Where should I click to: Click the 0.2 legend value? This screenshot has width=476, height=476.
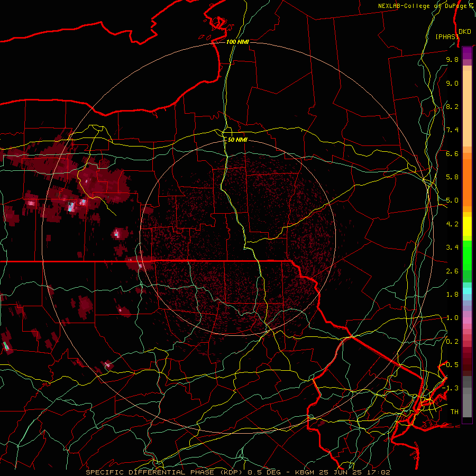(x=452, y=342)
